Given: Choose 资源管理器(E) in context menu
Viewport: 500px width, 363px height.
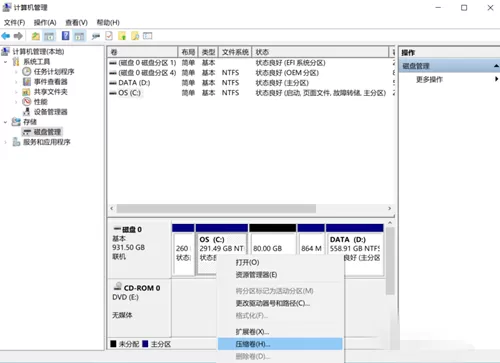Looking at the screenshot, I should coord(280,275).
